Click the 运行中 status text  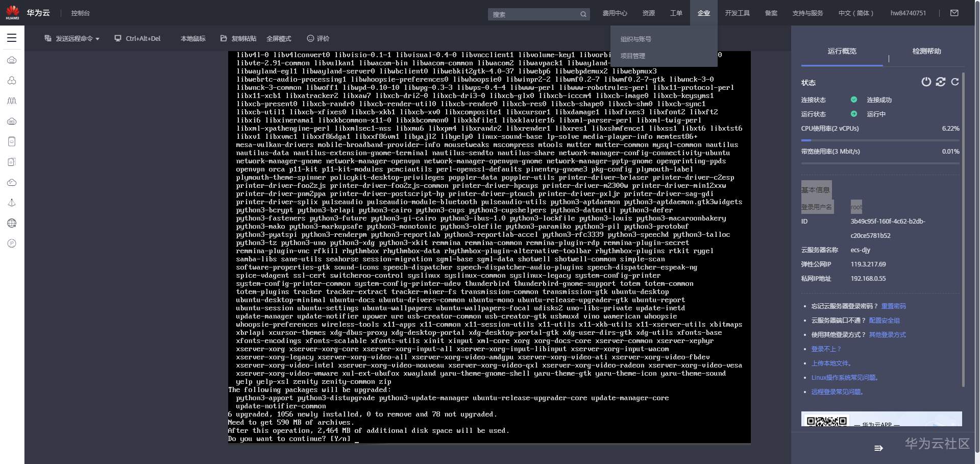(876, 114)
